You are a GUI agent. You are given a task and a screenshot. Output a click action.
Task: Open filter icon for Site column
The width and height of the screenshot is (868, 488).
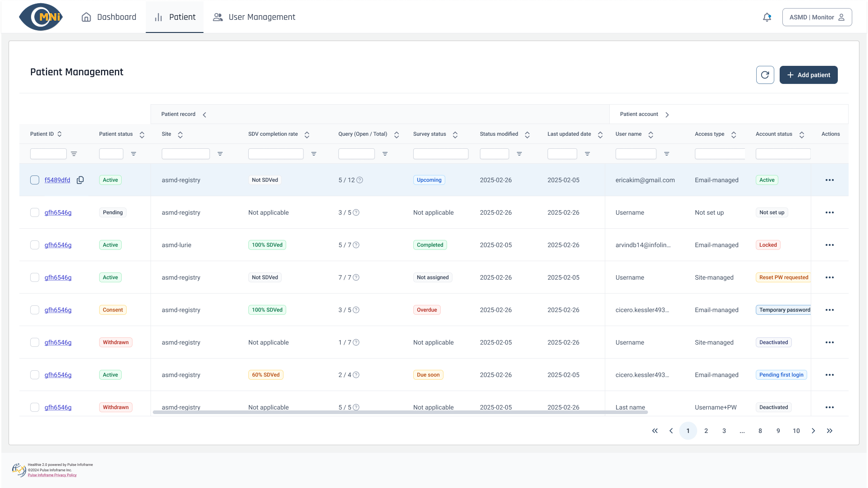pos(220,154)
